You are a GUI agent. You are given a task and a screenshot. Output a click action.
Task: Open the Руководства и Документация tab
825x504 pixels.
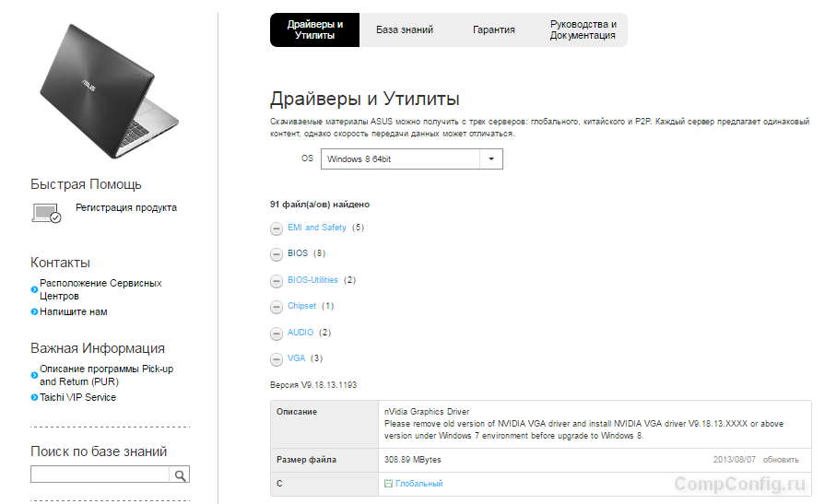click(583, 29)
